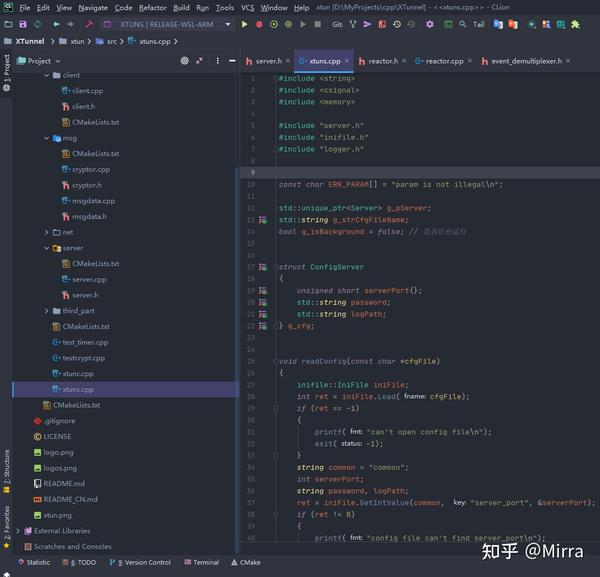The width and height of the screenshot is (600, 577).
Task: Open the Navigate menu
Action: (x=93, y=8)
